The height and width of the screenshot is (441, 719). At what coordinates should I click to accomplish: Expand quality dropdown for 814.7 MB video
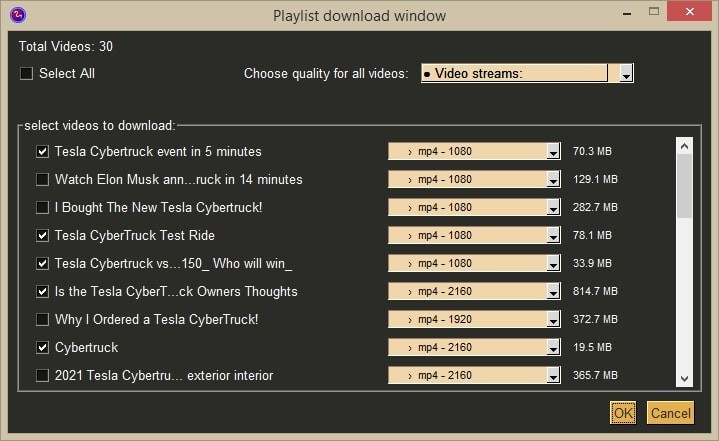(553, 292)
